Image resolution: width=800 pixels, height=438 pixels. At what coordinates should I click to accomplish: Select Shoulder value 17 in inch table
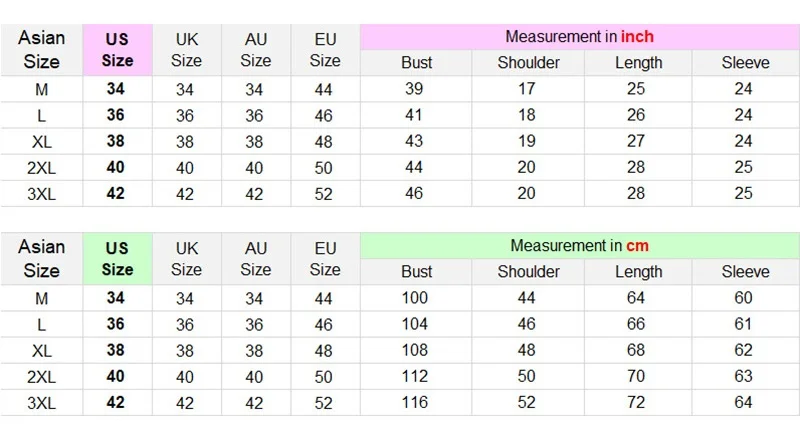coord(528,89)
